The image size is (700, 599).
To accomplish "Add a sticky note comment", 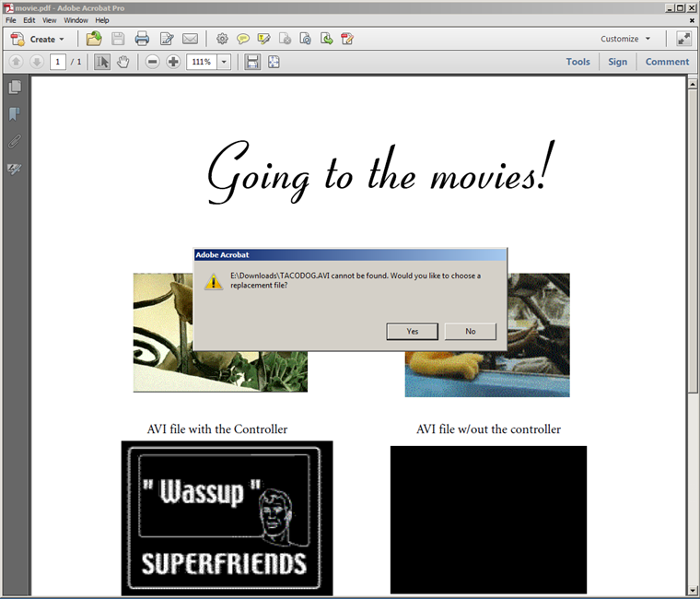I will pos(243,39).
